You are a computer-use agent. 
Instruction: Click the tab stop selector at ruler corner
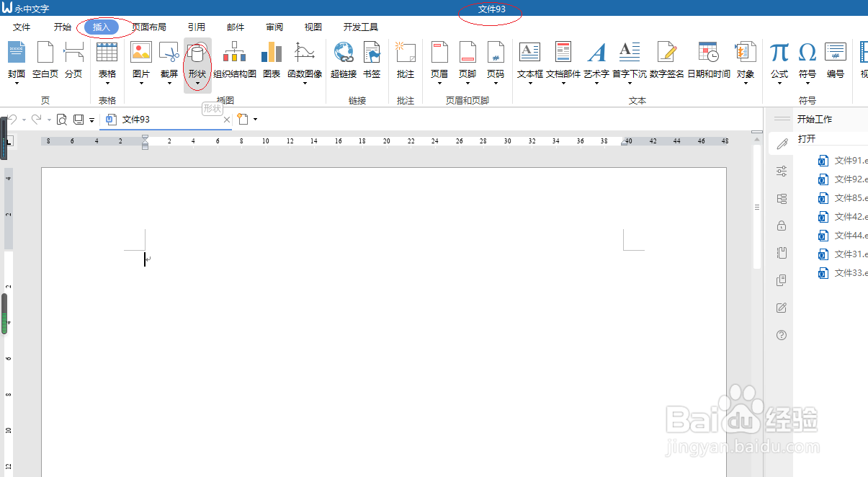9,142
